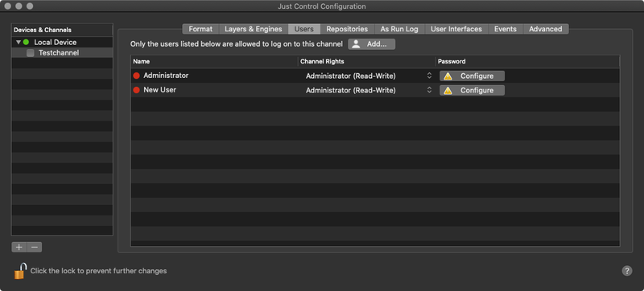This screenshot has height=291, width=644.
Task: Switch to the Format tab
Action: (x=200, y=29)
